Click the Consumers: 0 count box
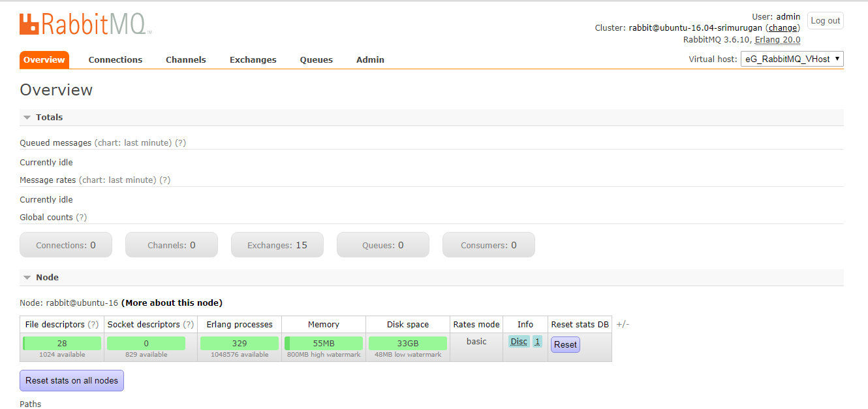Screen dimensions: 868x409 pos(489,245)
